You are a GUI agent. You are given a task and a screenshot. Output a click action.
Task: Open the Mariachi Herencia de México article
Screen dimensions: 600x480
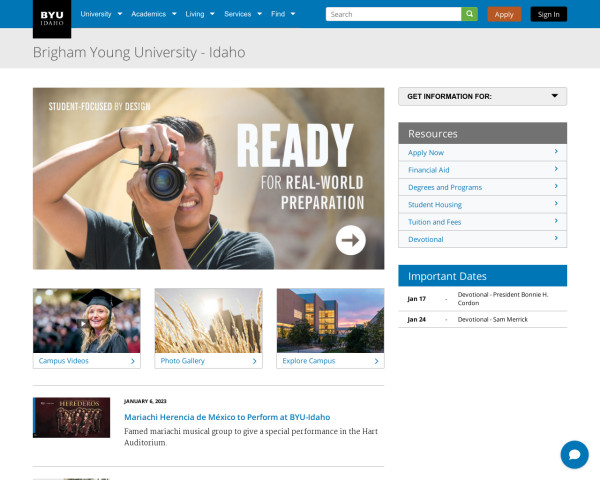point(227,416)
